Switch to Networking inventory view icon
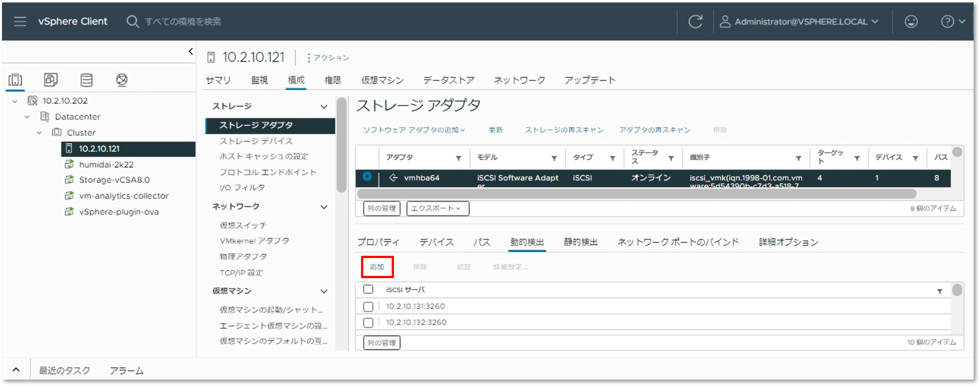 pyautogui.click(x=122, y=80)
